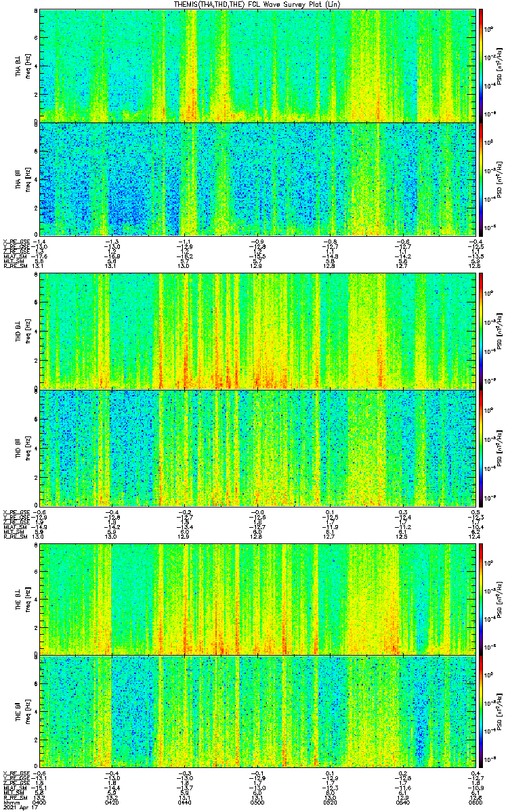Click the 0400 time tick label

pos(40,802)
